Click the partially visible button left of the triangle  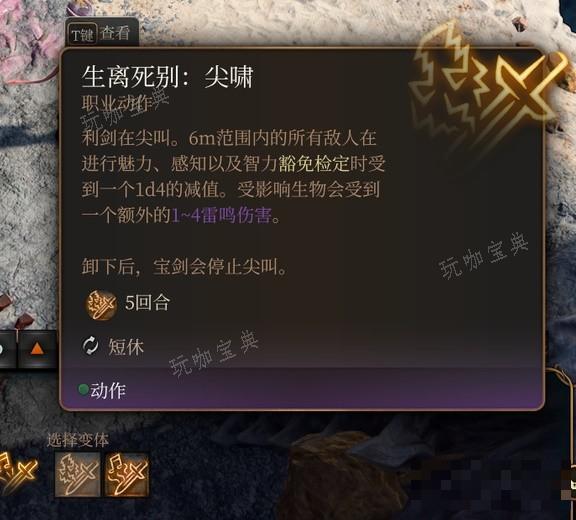pos(7,349)
